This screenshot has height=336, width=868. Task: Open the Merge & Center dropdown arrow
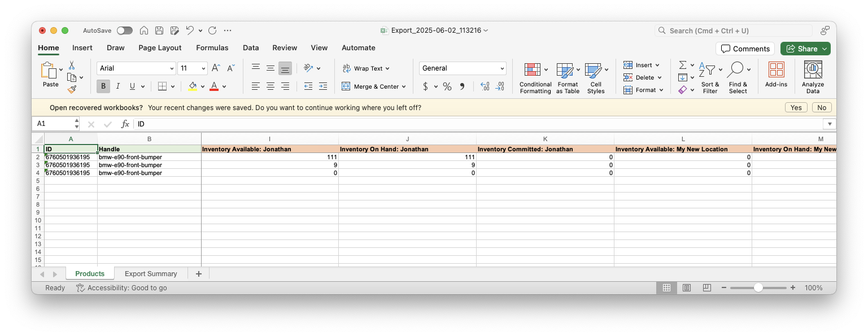pos(404,86)
